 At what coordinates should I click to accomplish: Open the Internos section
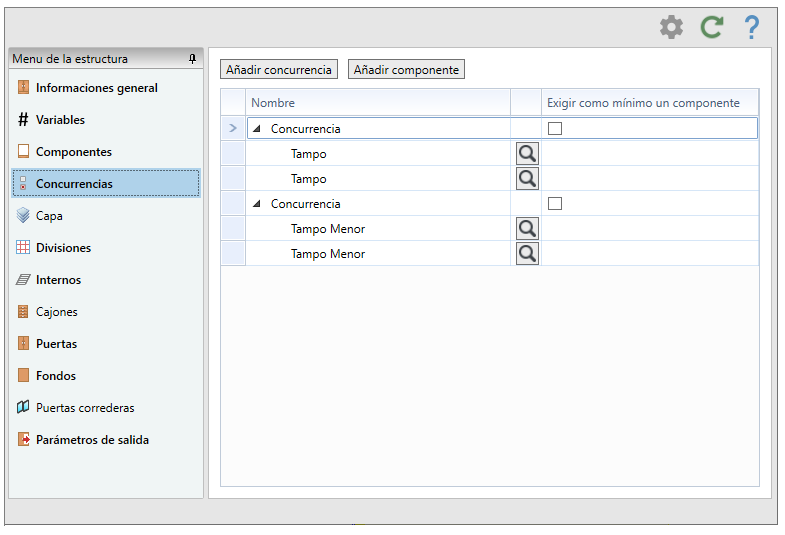click(x=106, y=280)
